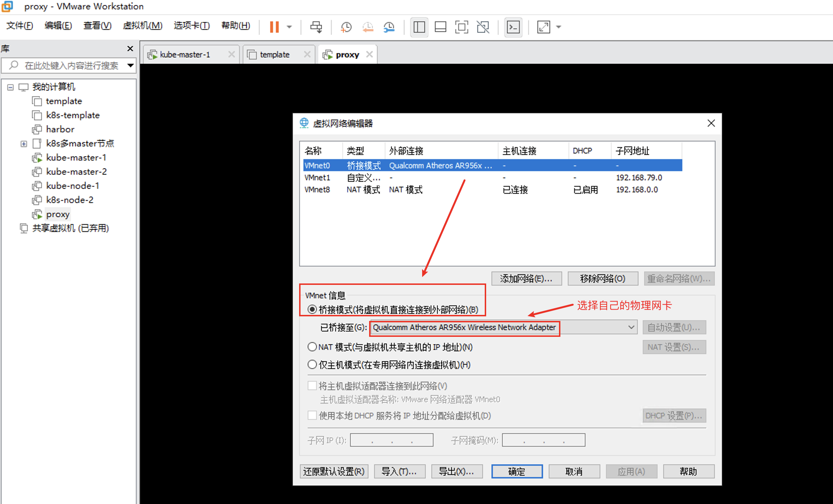Screen dimensions: 833x504
Task: Select k8s-template in the library tree
Action: pyautogui.click(x=72, y=115)
